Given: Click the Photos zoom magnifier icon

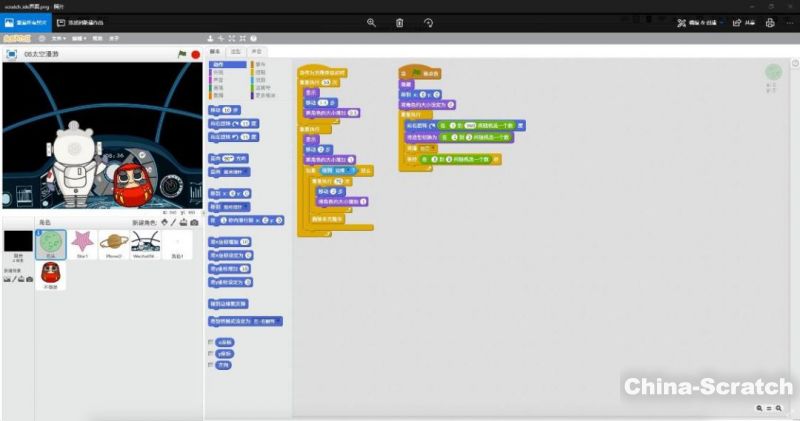Looking at the screenshot, I should (371, 22).
